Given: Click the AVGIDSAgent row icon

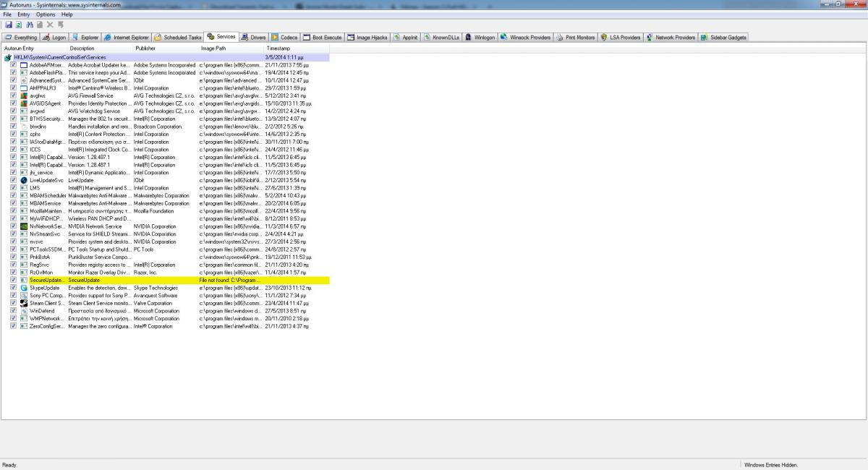Looking at the screenshot, I should click(24, 103).
